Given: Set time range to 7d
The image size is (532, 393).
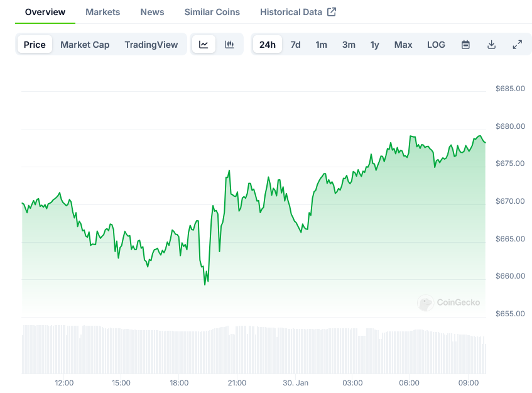Looking at the screenshot, I should point(295,45).
